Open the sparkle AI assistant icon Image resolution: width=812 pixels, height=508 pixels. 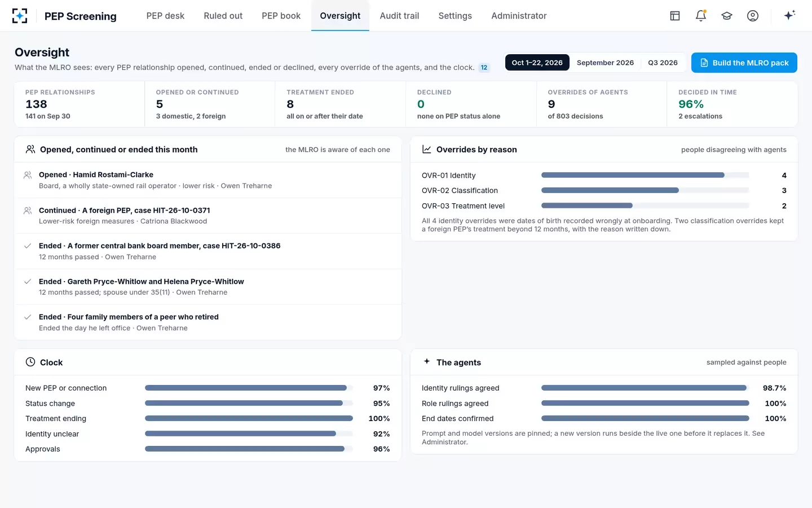point(789,15)
